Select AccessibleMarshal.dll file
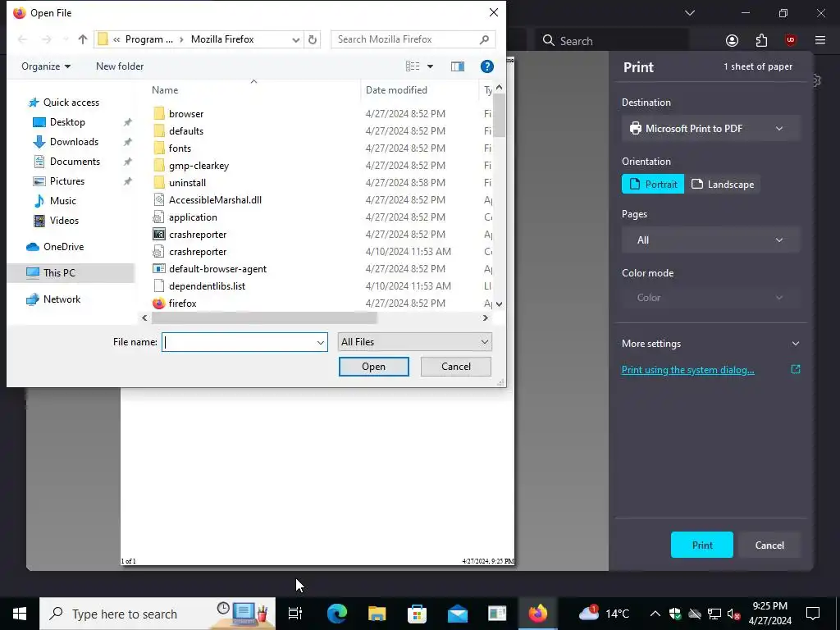 (x=215, y=200)
